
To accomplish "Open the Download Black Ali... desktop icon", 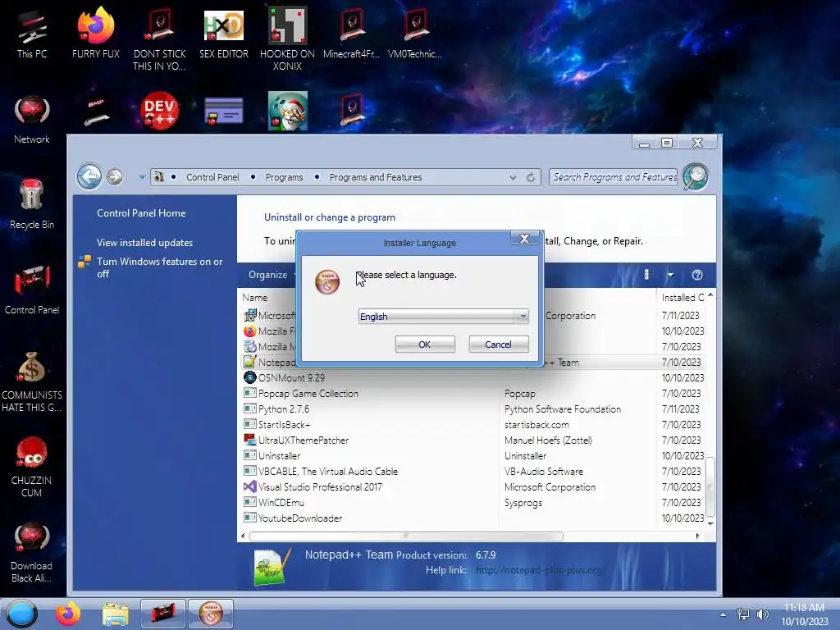I will [x=32, y=553].
